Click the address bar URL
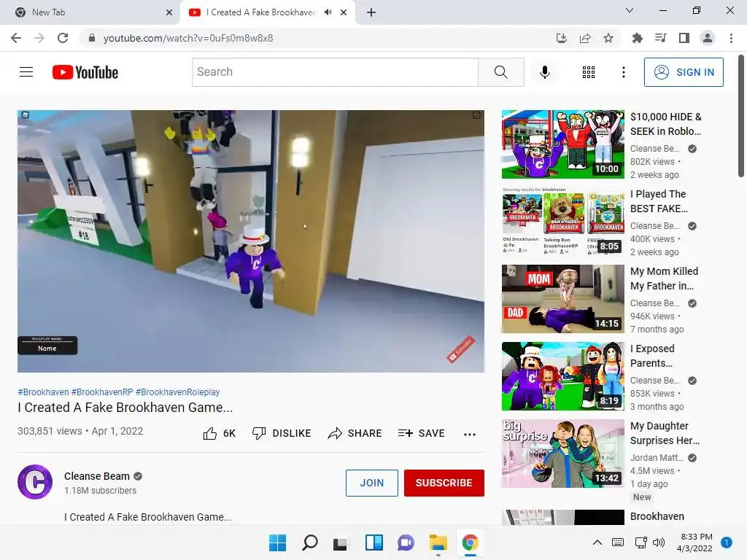Screen dimensions: 747x560 point(188,38)
